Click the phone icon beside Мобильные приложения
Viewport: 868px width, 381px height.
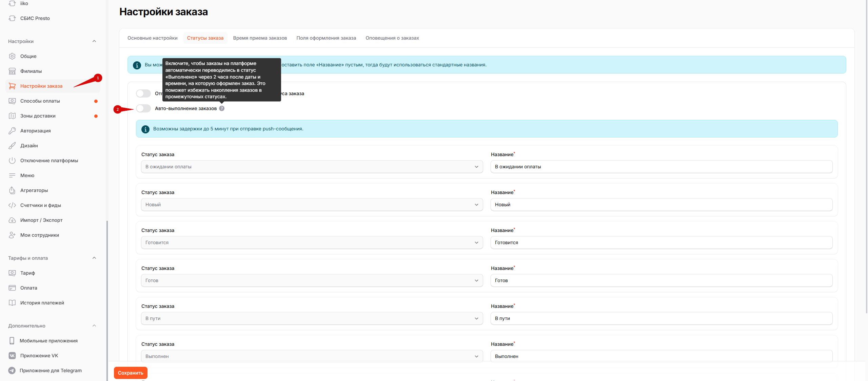12,341
